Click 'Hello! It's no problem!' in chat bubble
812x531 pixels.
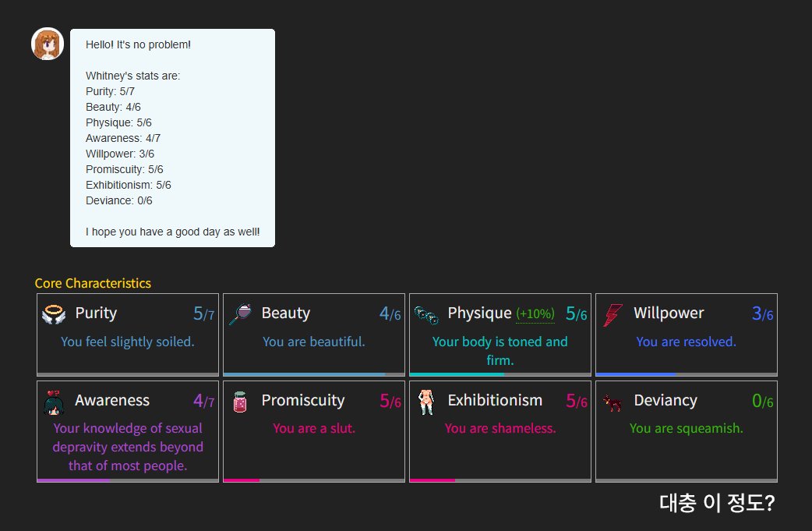tap(138, 44)
